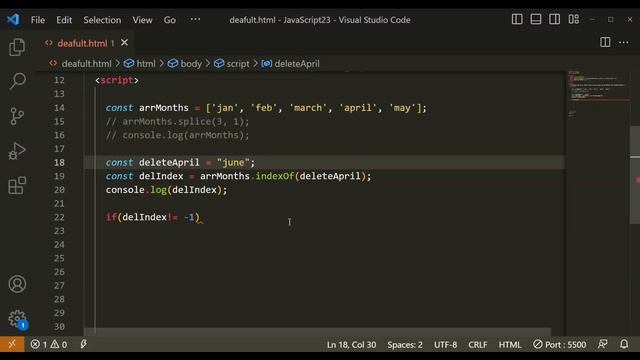Click the horizontal editor scrollbar
This screenshot has width=640, height=360.
pyautogui.click(x=317, y=331)
